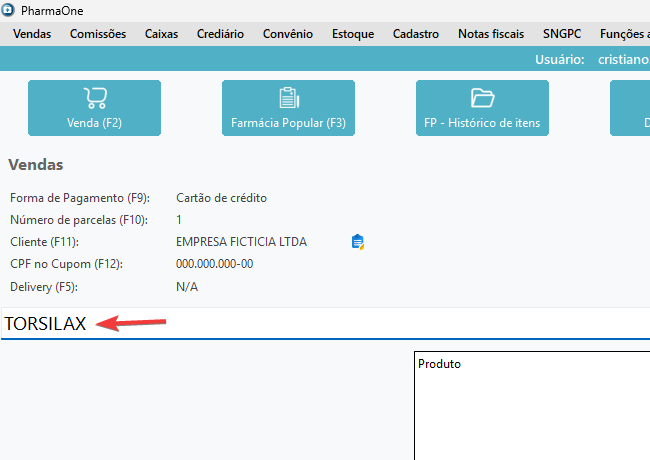Click the 'Delivery (F5):' label
This screenshot has width=650, height=460.
click(44, 287)
